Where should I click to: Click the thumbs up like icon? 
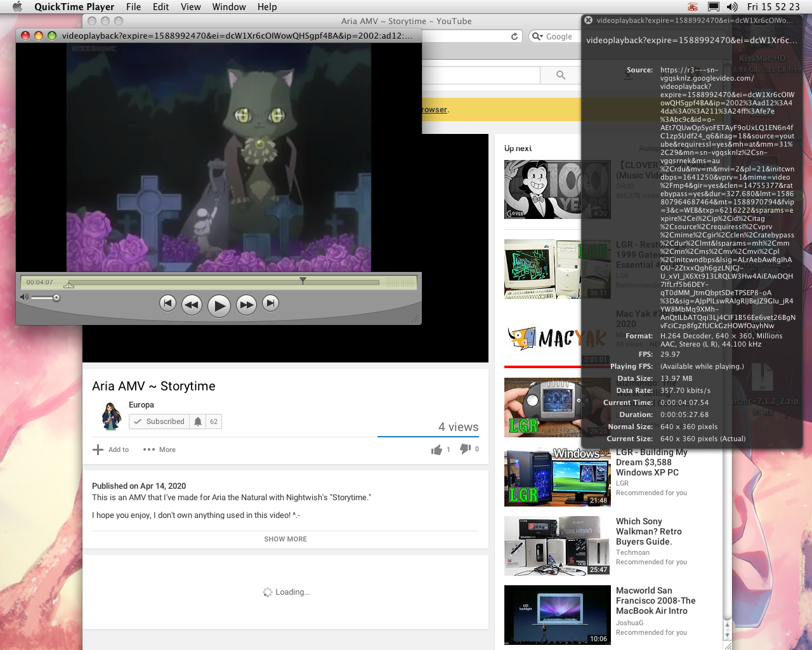pos(436,449)
